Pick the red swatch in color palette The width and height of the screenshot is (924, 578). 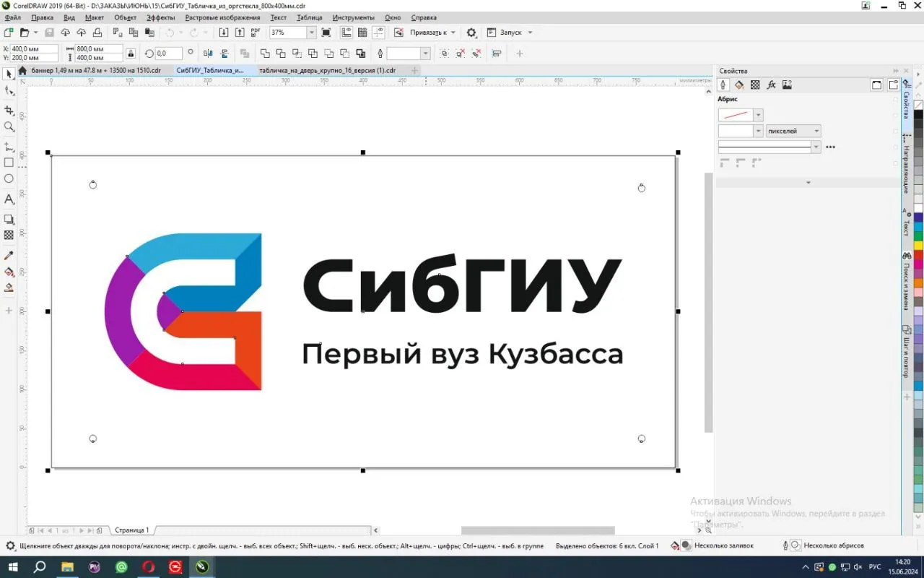pos(918,255)
